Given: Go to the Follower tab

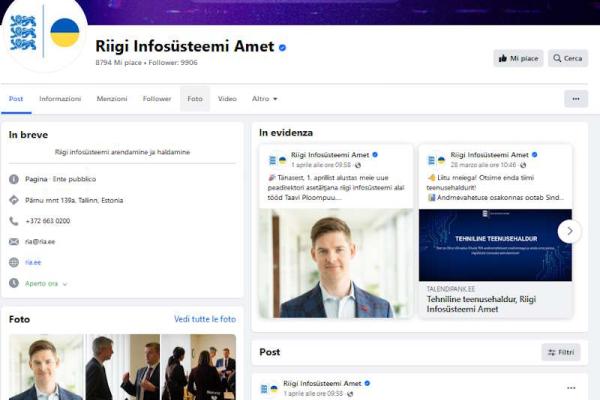Looking at the screenshot, I should click(x=157, y=99).
